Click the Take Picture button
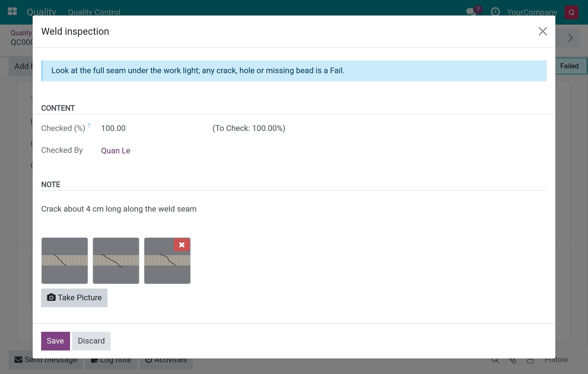Screen dimensions: 588x374 [74, 298]
